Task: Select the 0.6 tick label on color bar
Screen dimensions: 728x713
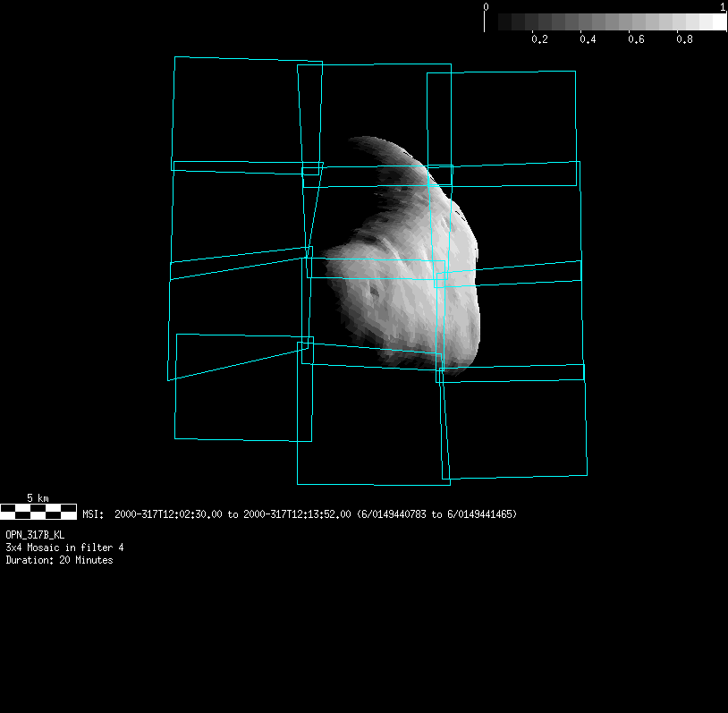Action: click(x=636, y=40)
